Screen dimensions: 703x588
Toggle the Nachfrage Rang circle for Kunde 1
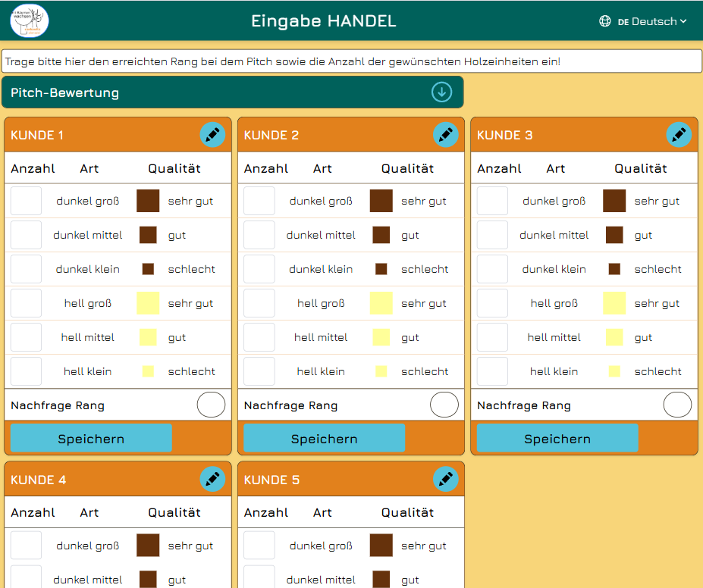click(211, 405)
